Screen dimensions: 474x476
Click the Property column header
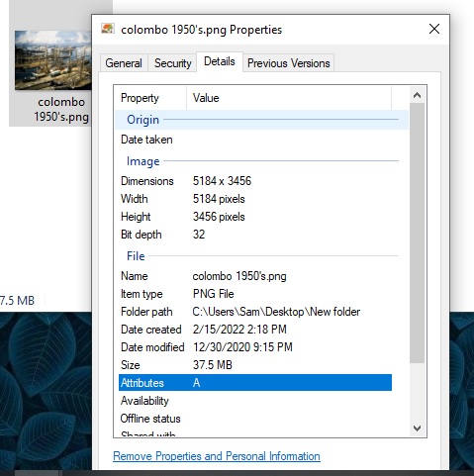pyautogui.click(x=150, y=98)
